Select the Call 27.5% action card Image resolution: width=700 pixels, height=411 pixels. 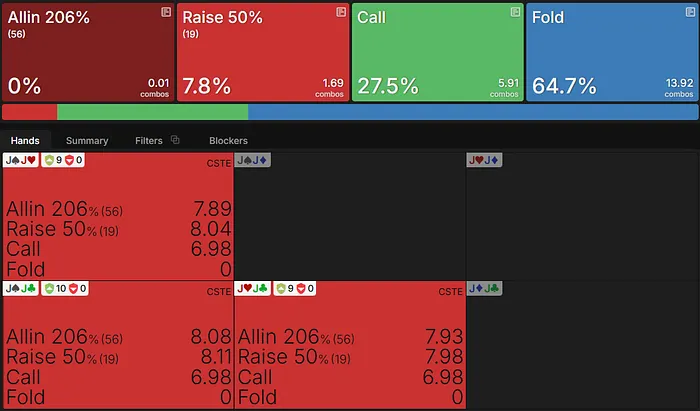pos(437,51)
